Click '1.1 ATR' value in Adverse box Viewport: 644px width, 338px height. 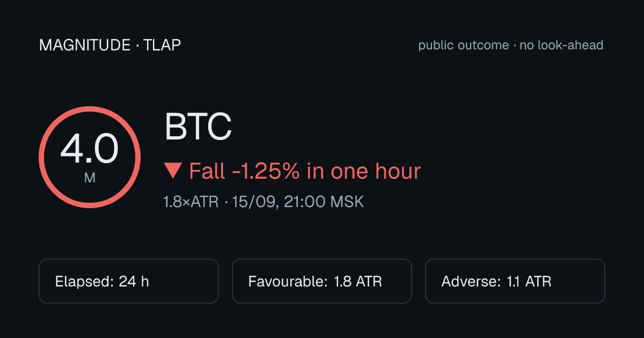point(529,282)
